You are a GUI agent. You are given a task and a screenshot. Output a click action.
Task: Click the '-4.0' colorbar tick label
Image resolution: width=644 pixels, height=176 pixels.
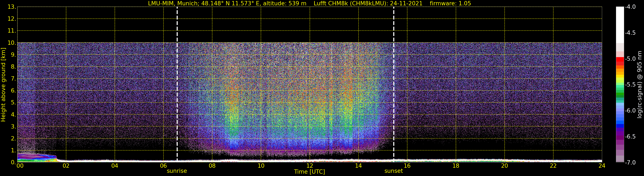pos(630,7)
